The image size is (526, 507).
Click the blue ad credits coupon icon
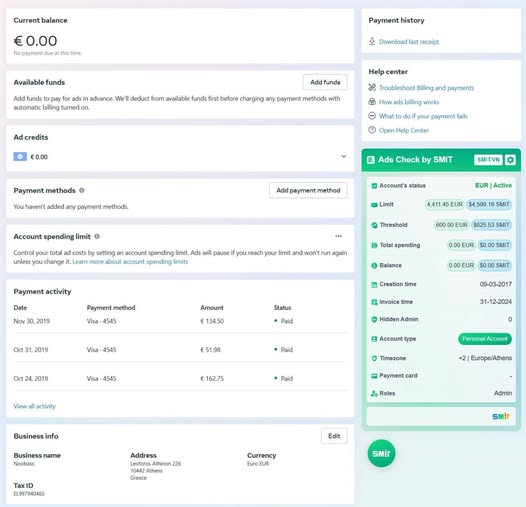click(x=20, y=156)
